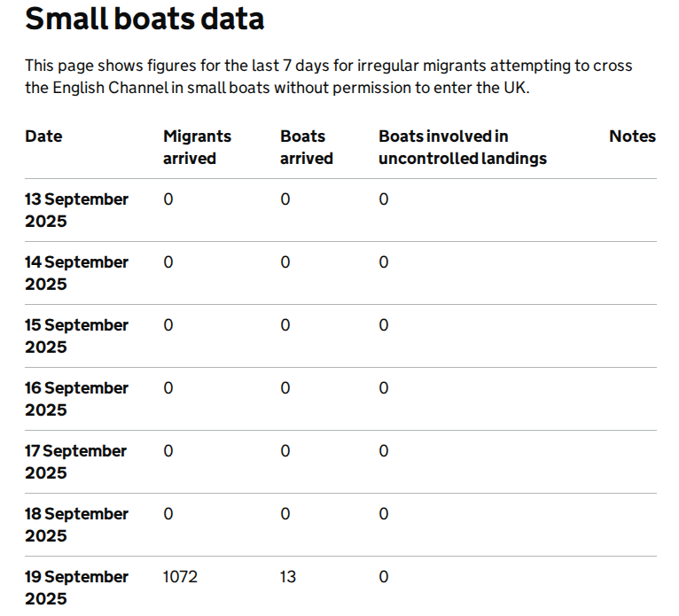679x616 pixels.
Task: Select Boats involved in uncontrolled landings header
Action: tap(463, 147)
